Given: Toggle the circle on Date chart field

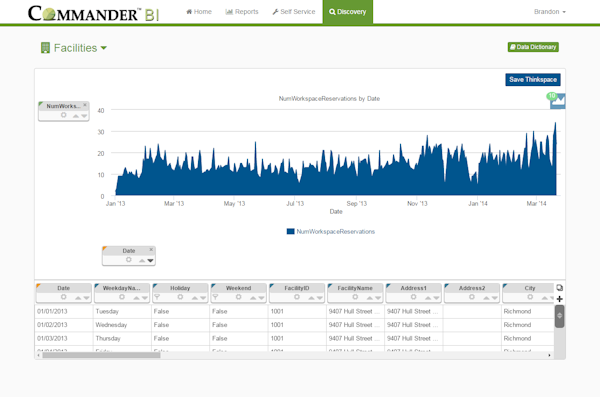Looking at the screenshot, I should click(129, 260).
